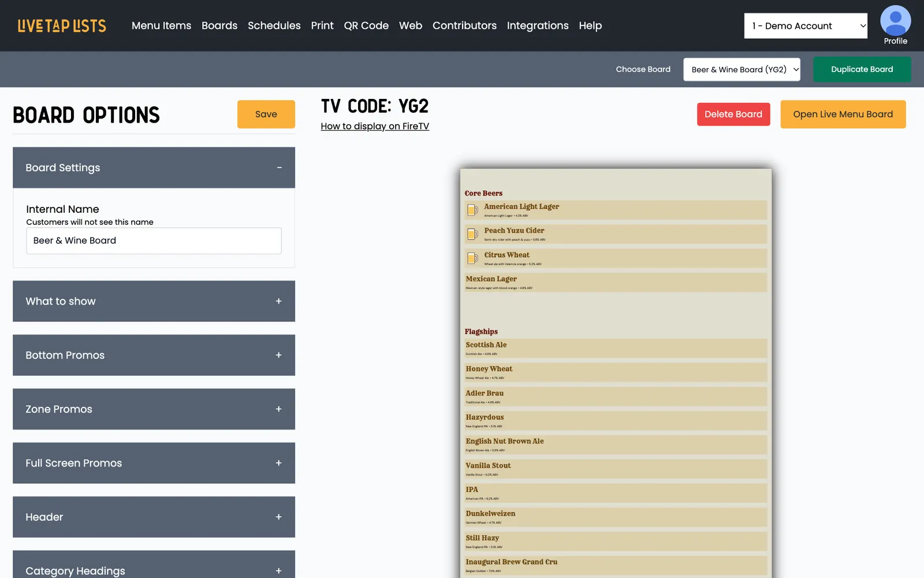The image size is (924, 578).
Task: Select the Scottish Ale row in preview
Action: [x=616, y=348]
